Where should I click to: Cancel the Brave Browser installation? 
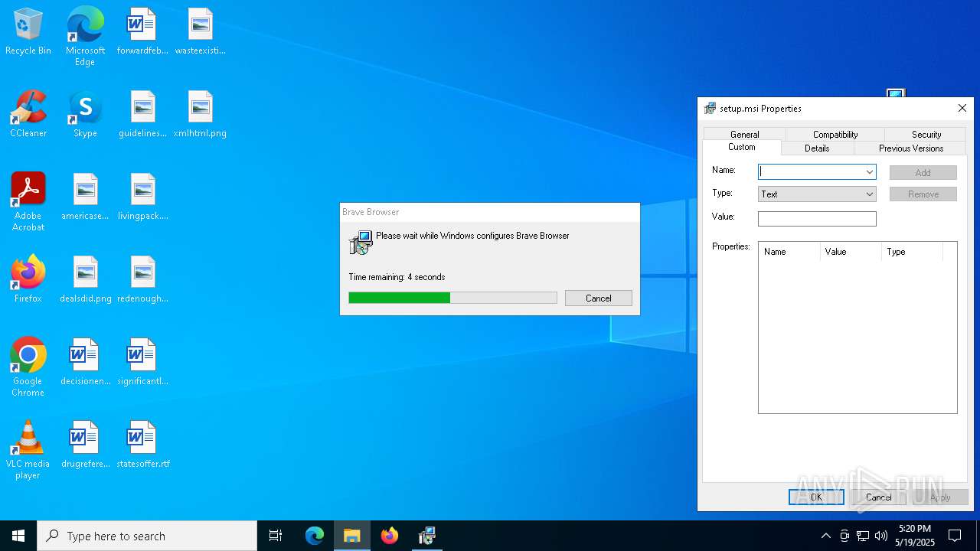click(x=599, y=298)
